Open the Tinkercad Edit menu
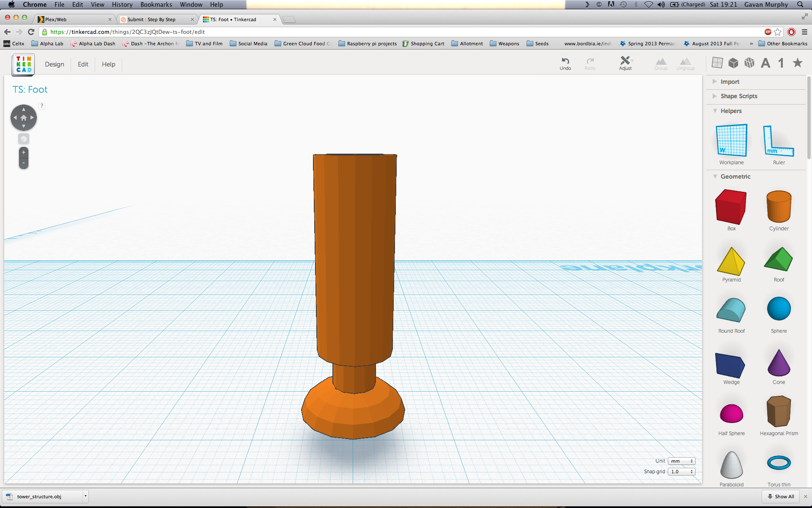 (x=83, y=64)
